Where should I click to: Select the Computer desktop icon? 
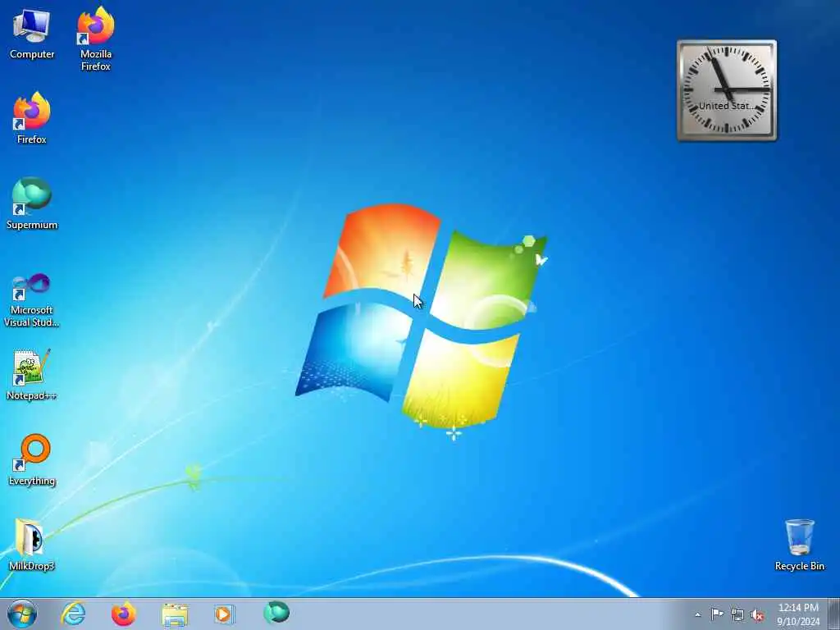point(32,34)
